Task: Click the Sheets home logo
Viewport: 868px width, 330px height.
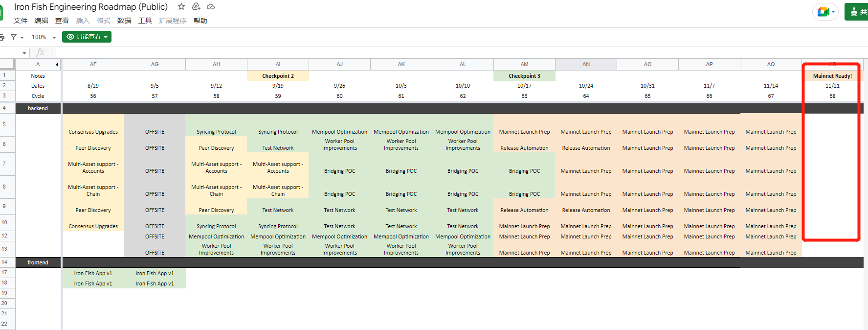Action: click(x=1, y=13)
